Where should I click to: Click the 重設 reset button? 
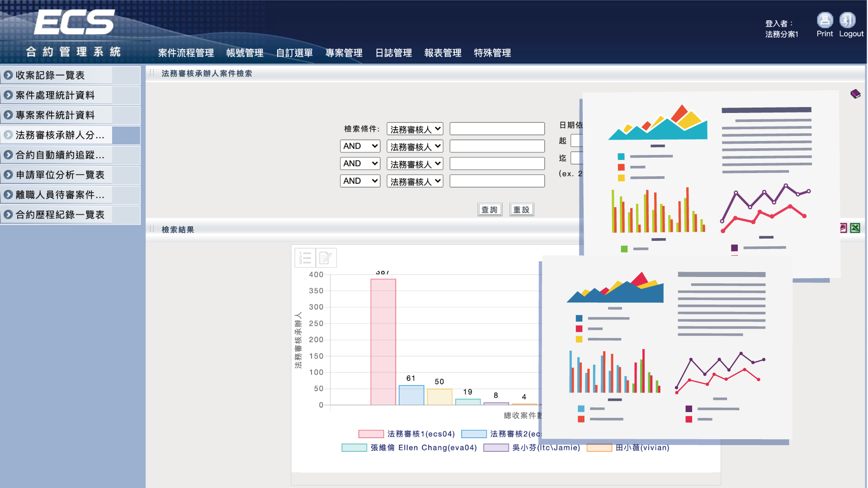click(x=520, y=209)
